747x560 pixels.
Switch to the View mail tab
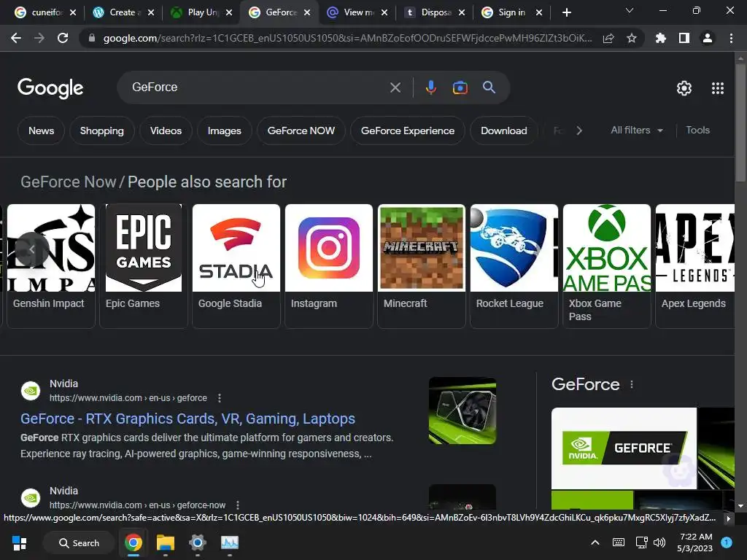coord(357,12)
